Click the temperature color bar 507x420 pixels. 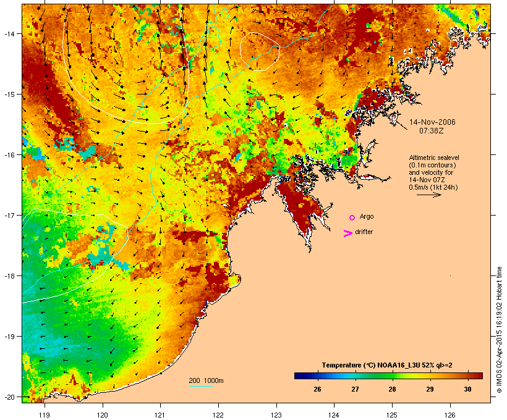coord(388,376)
